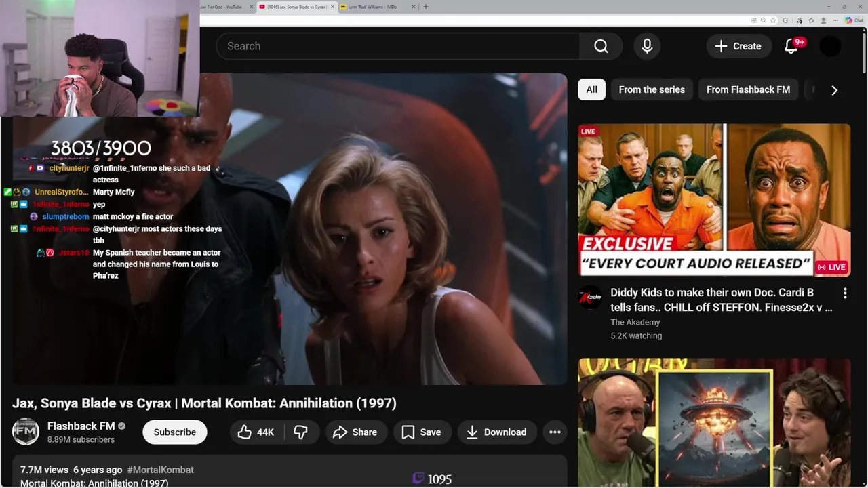Save the video to a playlist

pyautogui.click(x=422, y=432)
